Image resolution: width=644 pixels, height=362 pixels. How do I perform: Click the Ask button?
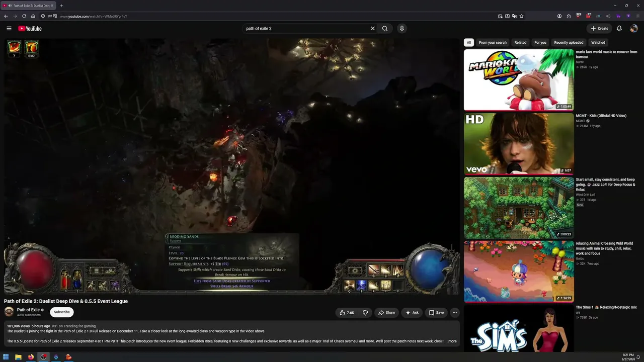coord(412,313)
